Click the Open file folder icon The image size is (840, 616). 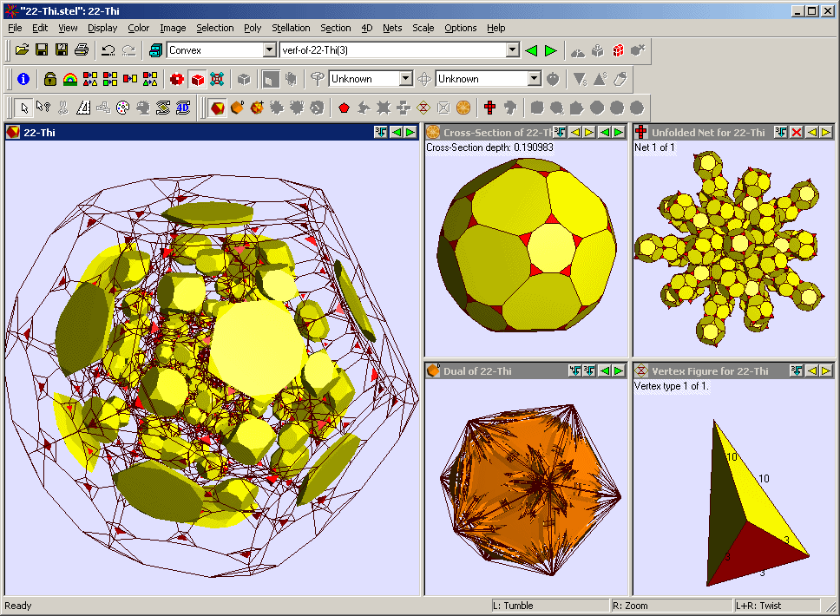[23, 50]
